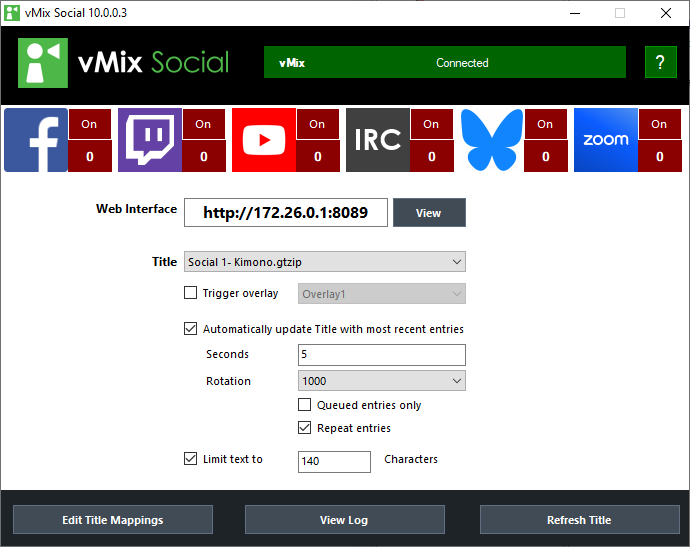This screenshot has width=690, height=547.
Task: Click the Facebook icon
Action: coord(36,140)
